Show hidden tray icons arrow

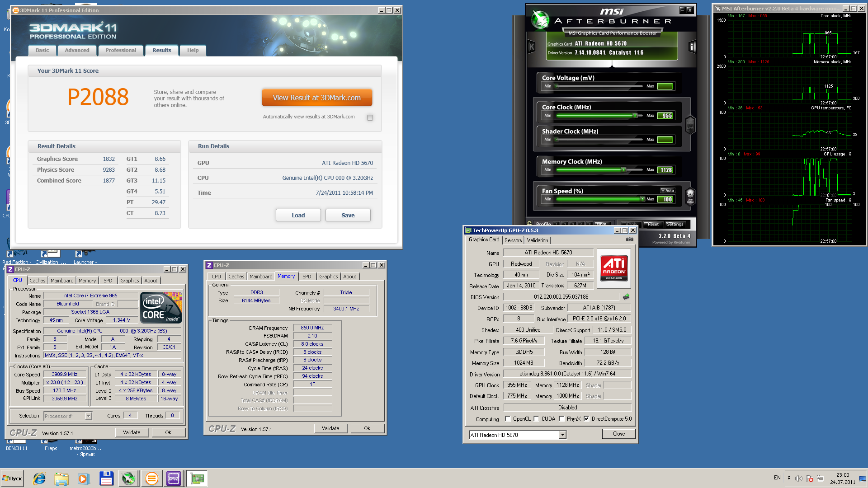(789, 478)
